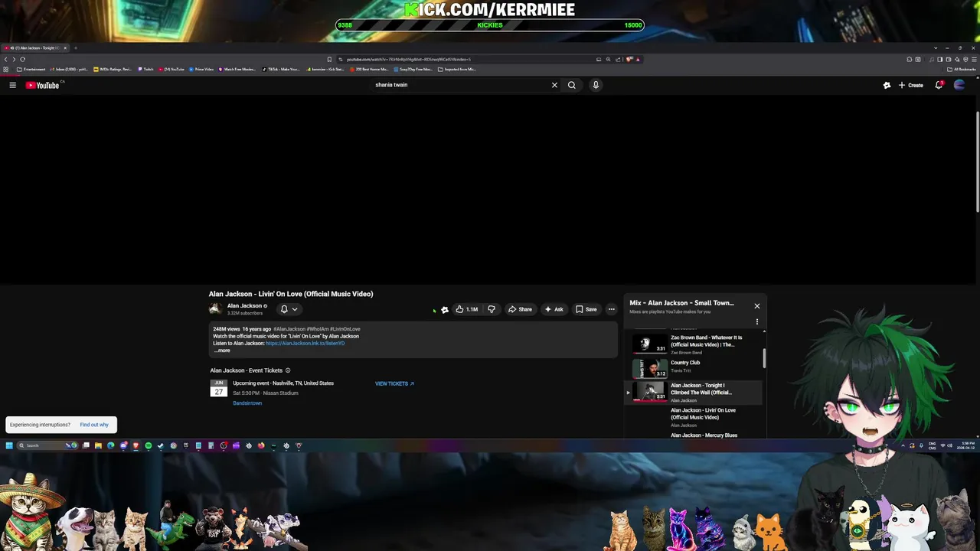The image size is (980, 551).
Task: Save the video to a playlist
Action: 586,309
